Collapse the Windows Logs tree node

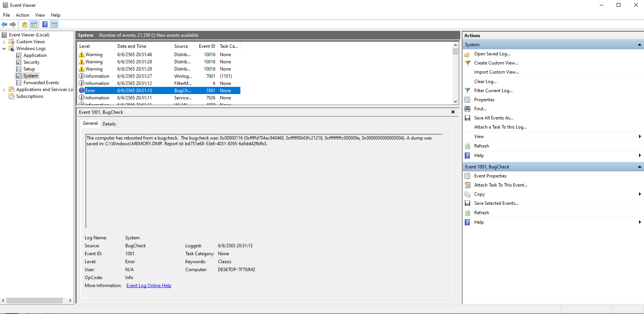pyautogui.click(x=4, y=49)
